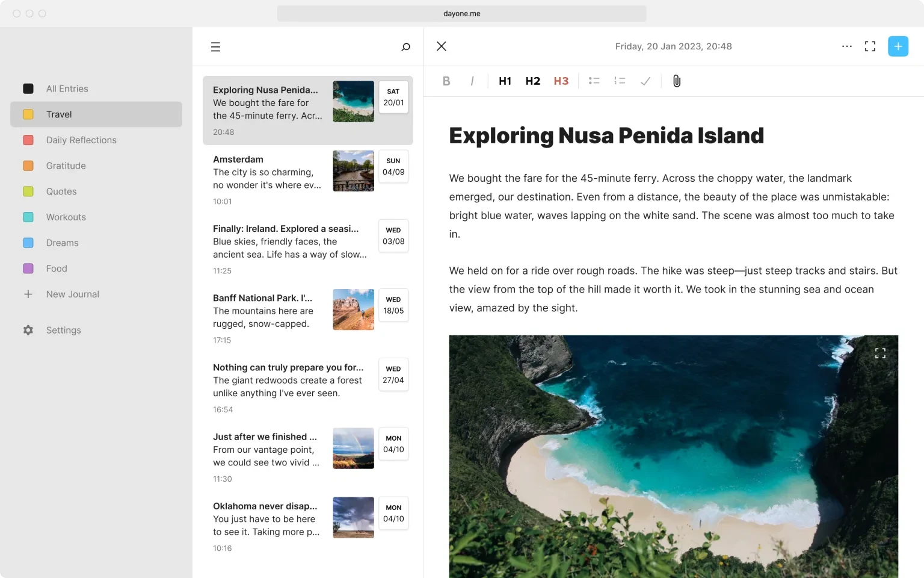Click the New Journal button
This screenshot has width=924, height=578.
point(72,294)
